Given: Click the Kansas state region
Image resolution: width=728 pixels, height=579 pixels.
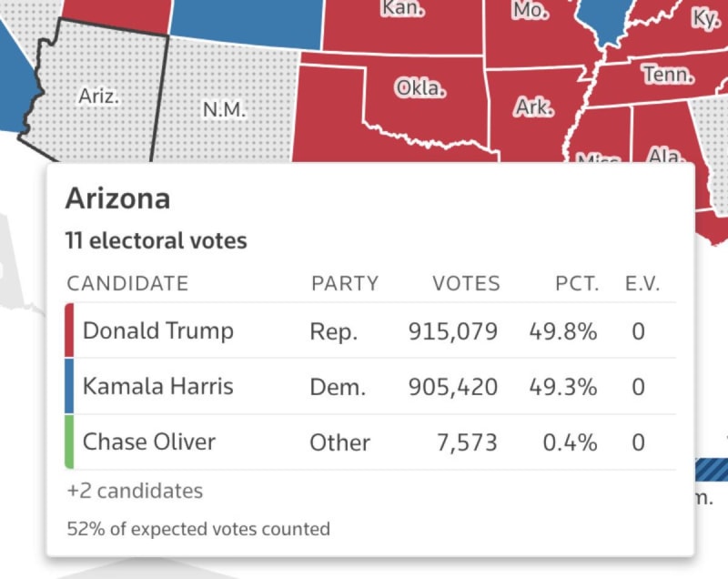Looking at the screenshot, I should [403, 18].
